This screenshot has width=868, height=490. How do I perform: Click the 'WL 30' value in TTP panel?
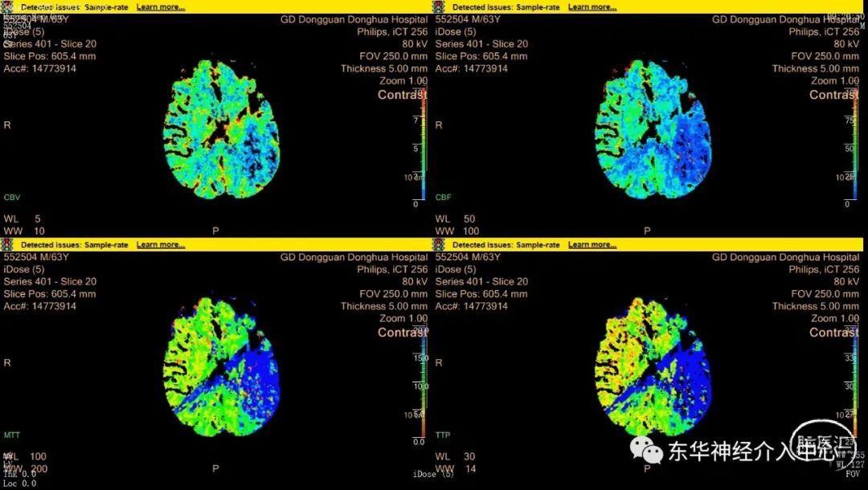tap(455, 457)
